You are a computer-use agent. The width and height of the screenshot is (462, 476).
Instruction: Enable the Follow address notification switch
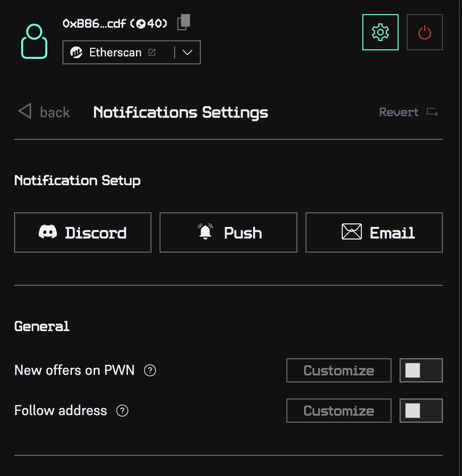coord(421,411)
